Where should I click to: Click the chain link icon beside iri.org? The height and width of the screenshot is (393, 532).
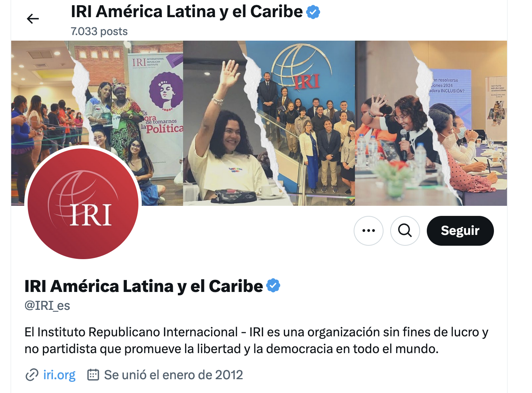pyautogui.click(x=32, y=375)
